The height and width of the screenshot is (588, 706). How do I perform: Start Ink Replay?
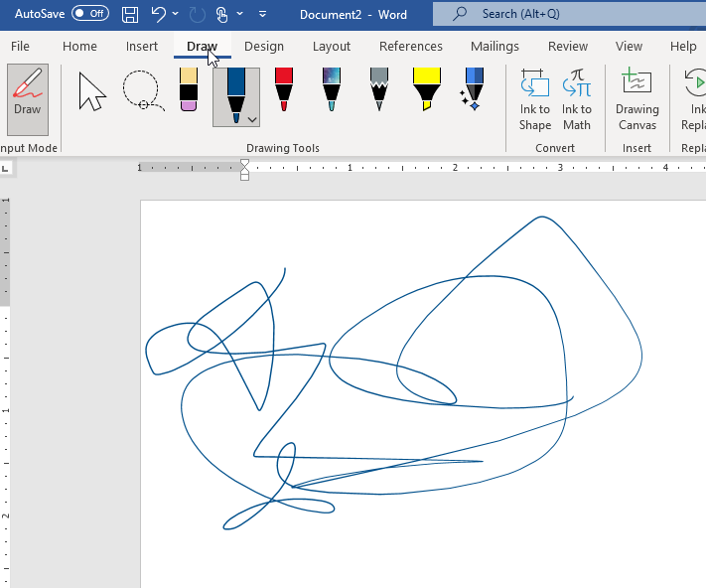click(693, 99)
